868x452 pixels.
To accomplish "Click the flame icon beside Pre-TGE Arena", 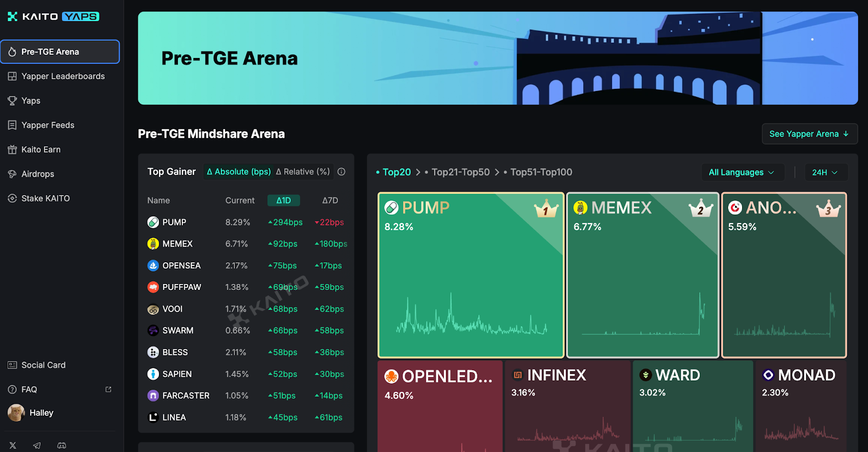I will [12, 52].
